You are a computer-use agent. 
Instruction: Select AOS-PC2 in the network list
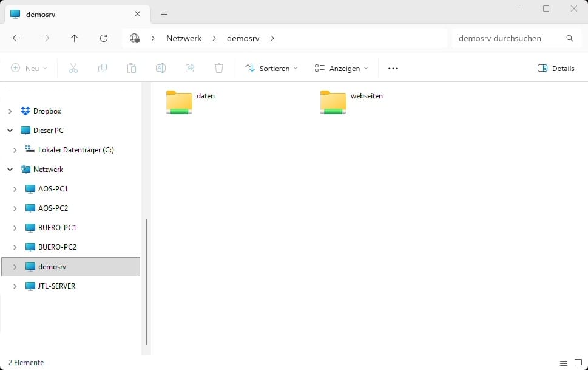point(53,208)
